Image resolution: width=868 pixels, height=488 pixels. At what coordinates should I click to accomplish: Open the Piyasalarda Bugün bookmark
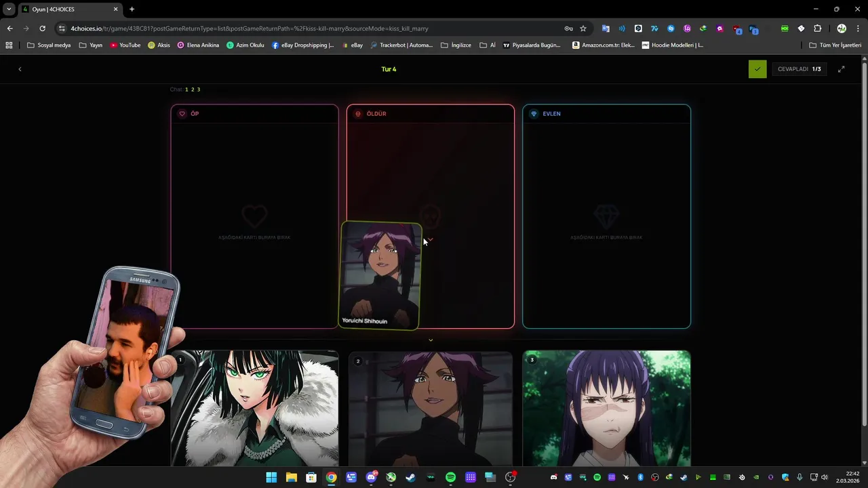pyautogui.click(x=532, y=45)
